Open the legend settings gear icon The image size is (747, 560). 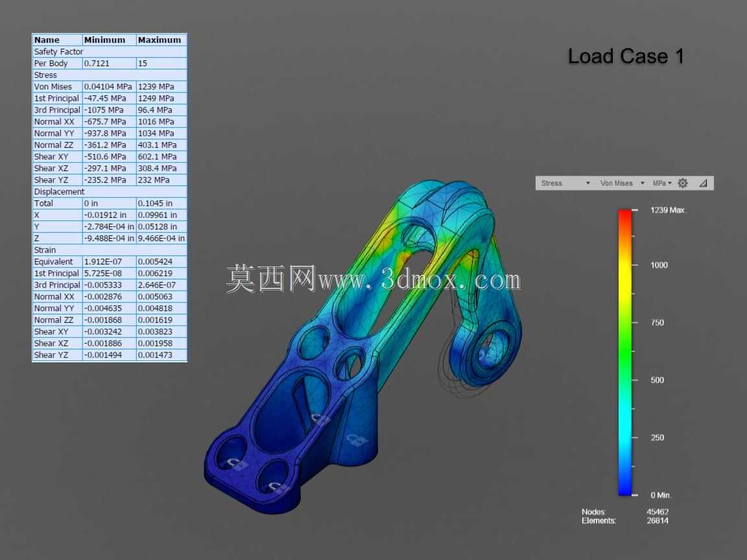[683, 183]
